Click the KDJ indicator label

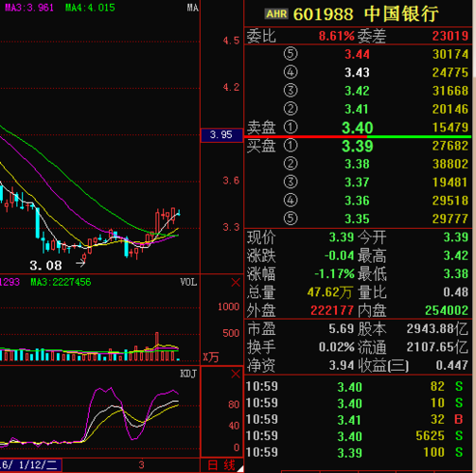pyautogui.click(x=188, y=374)
